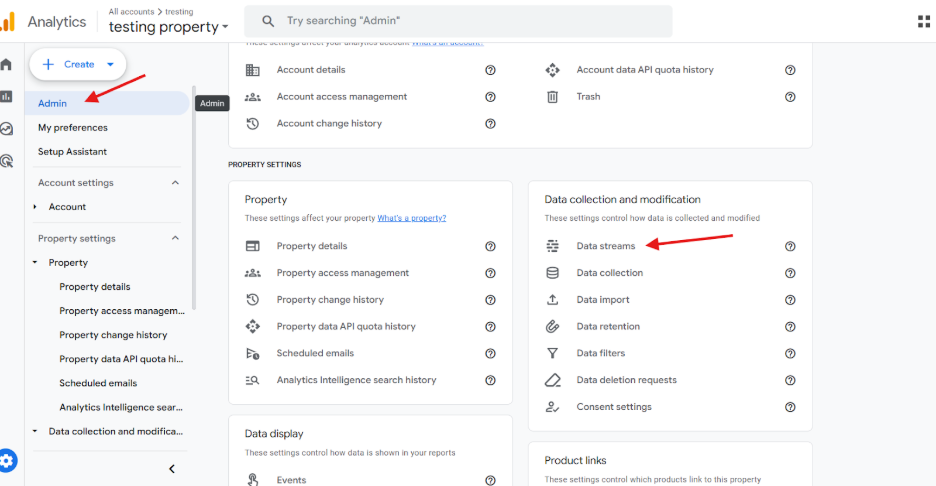Screen dimensions: 936x486
Task: Select Admin in the sidebar menu
Action: [53, 103]
